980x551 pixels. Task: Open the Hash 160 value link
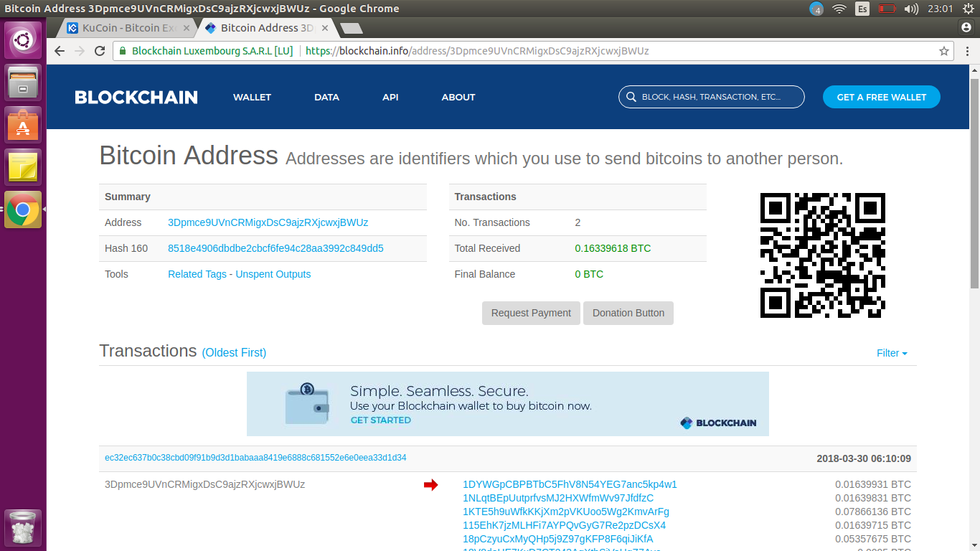pyautogui.click(x=275, y=248)
